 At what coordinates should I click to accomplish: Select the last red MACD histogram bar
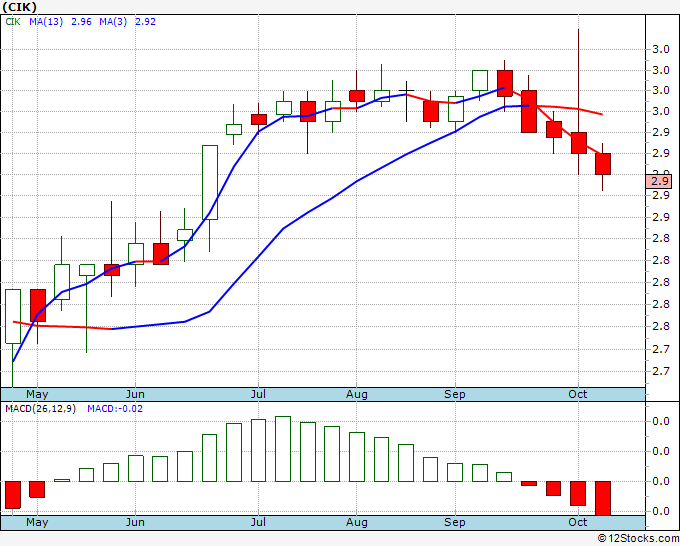click(603, 498)
